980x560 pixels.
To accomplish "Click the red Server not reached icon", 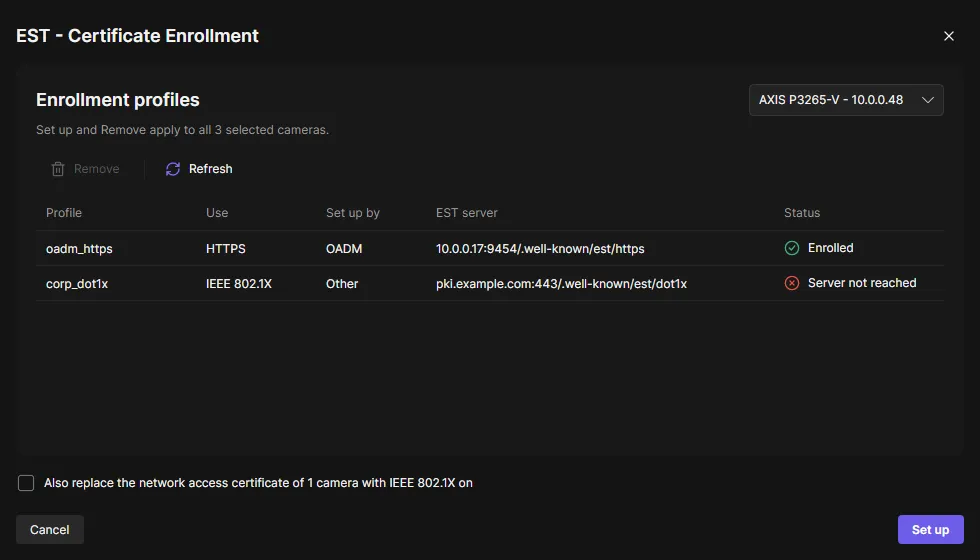I will click(x=791, y=283).
